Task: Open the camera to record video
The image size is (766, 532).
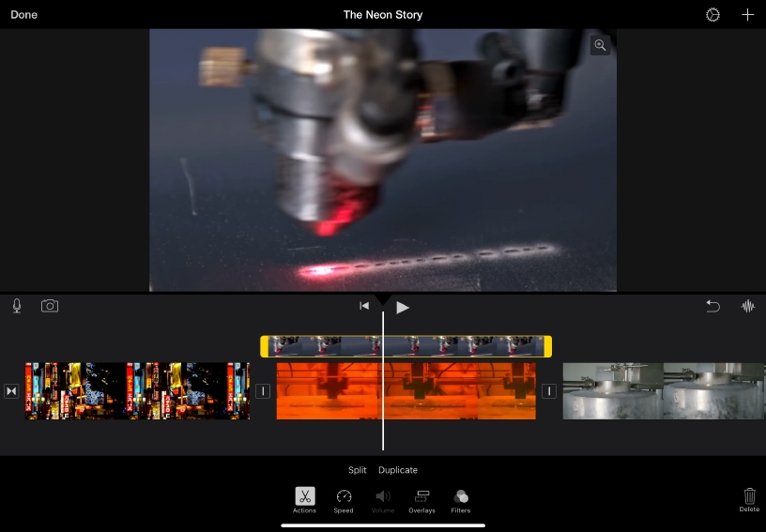Action: coord(50,306)
